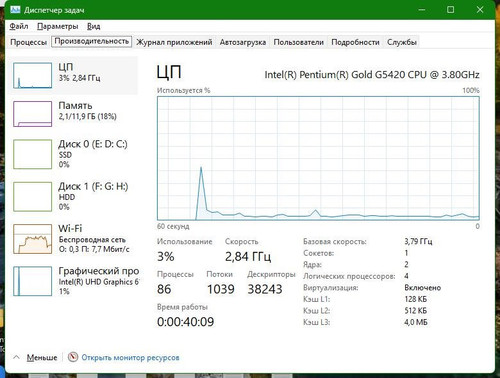Maximize the Диспетчер задач window

pyautogui.click(x=450, y=10)
